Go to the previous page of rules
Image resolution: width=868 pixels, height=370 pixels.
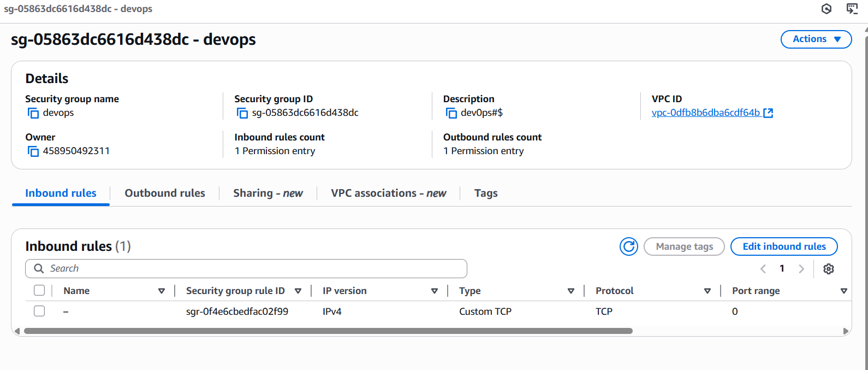click(x=763, y=269)
